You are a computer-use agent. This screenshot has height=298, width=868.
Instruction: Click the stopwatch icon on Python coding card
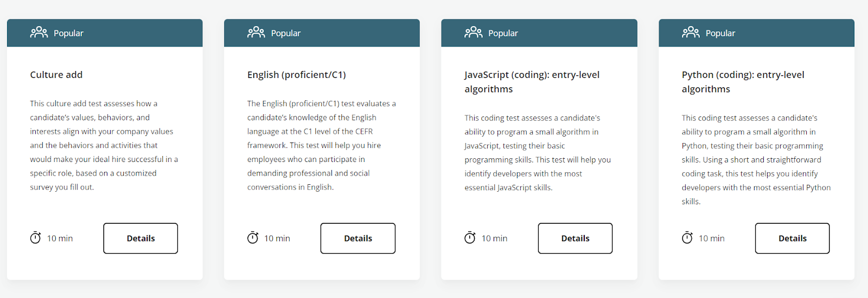click(687, 238)
